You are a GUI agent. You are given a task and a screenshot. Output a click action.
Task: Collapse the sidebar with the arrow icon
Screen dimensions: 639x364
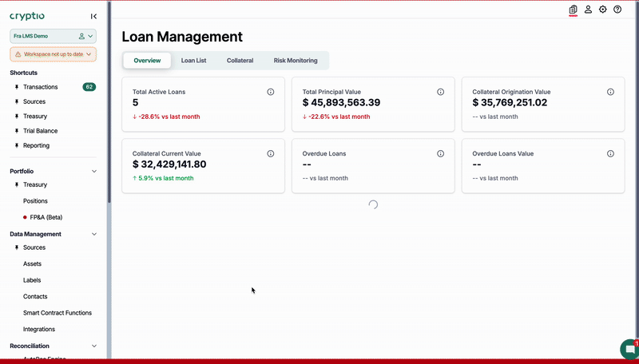click(x=93, y=16)
